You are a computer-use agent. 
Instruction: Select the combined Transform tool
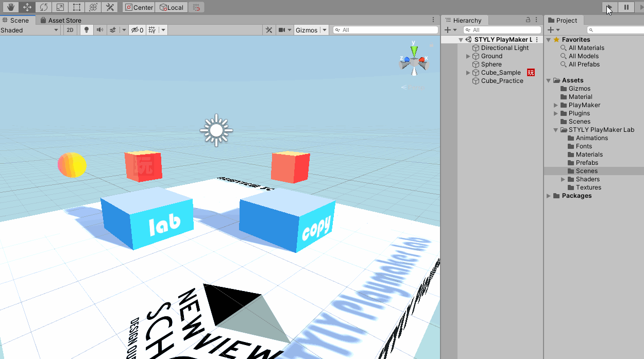point(93,7)
